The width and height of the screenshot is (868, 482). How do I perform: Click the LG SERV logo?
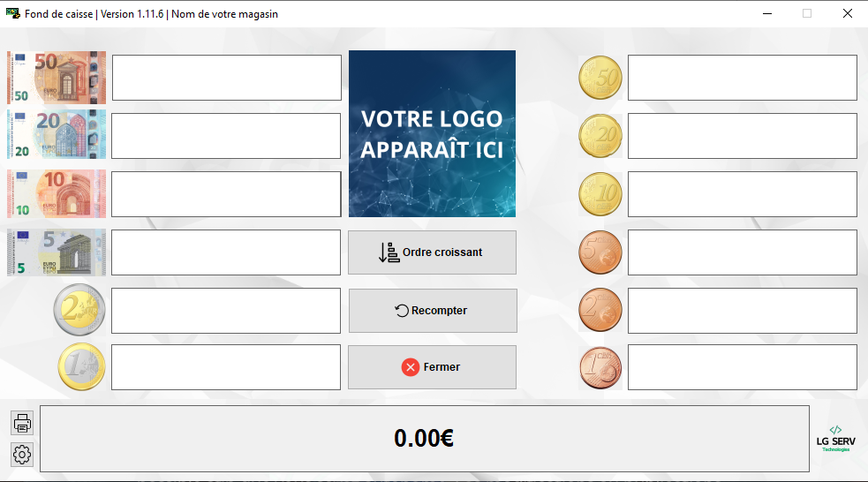(x=836, y=439)
